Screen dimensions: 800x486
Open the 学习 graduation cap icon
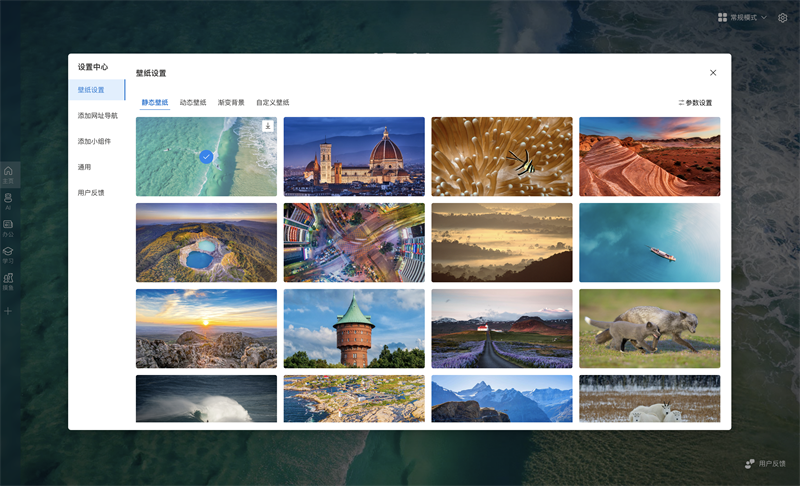click(x=8, y=254)
